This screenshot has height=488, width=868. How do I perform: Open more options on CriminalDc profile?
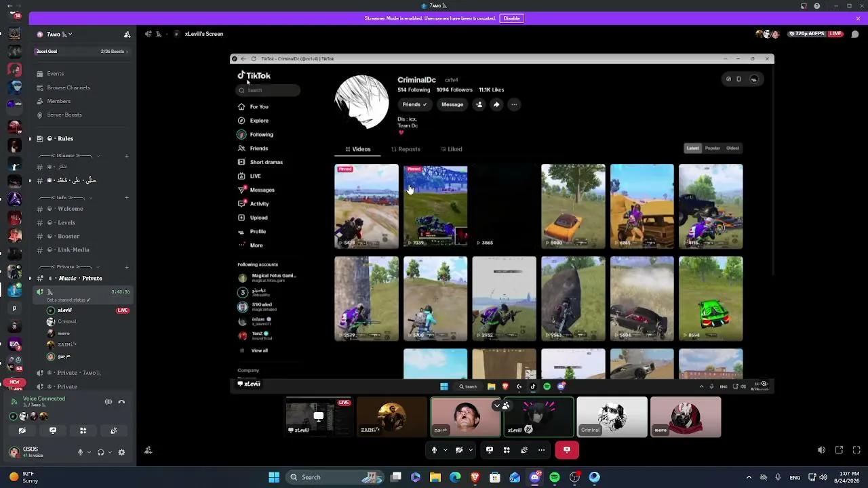tap(514, 104)
